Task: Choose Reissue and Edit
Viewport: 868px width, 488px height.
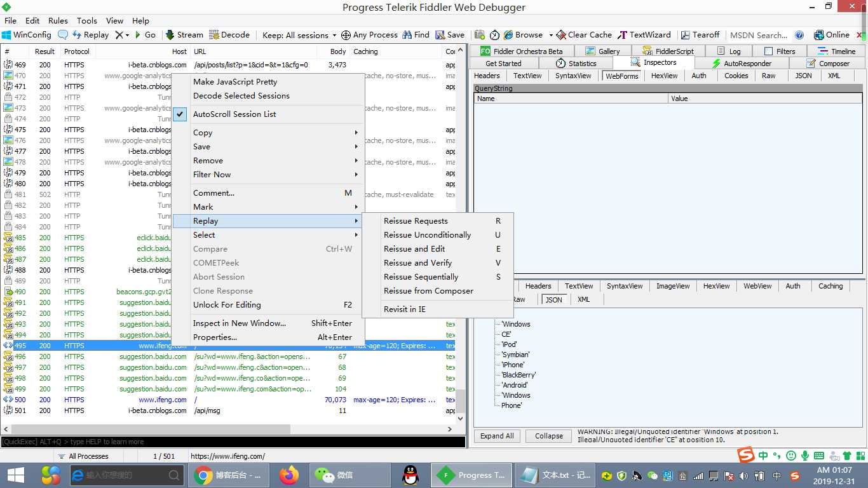Action: pos(438,249)
